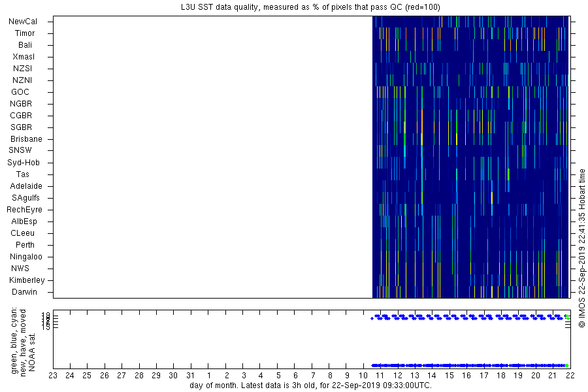Screen dimensions: 588x392
Task: Click x-axis day label 4
Action: 261,376
